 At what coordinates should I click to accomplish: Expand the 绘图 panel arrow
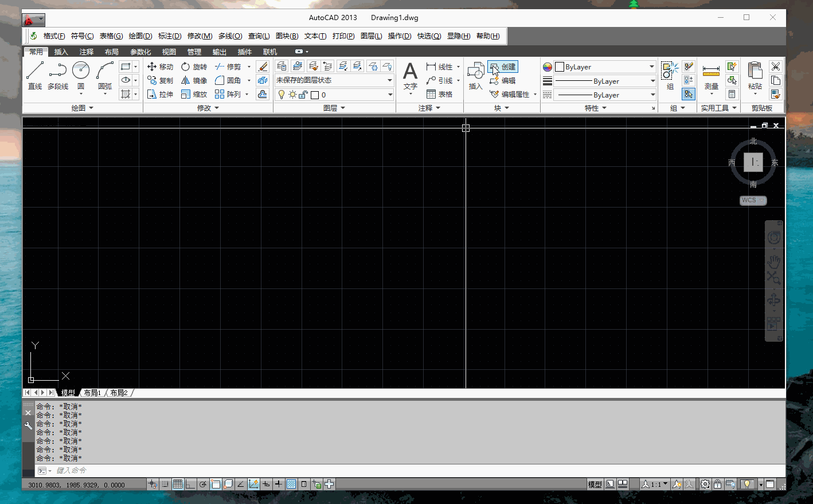click(91, 108)
